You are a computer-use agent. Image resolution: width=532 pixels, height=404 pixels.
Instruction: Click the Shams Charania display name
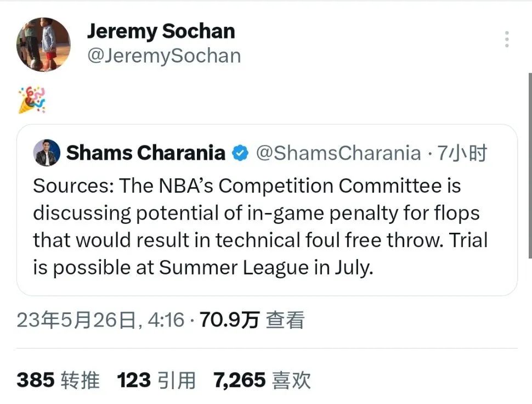click(x=145, y=153)
